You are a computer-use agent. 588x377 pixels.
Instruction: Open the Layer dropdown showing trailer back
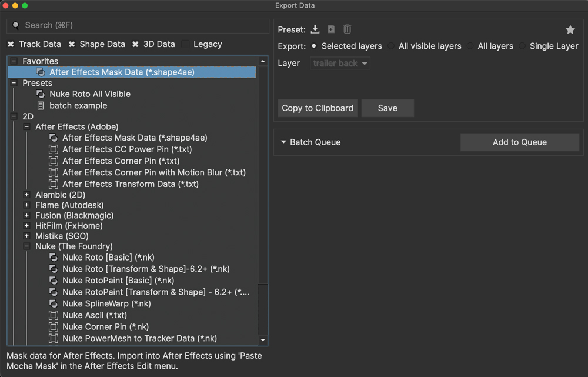pos(340,64)
